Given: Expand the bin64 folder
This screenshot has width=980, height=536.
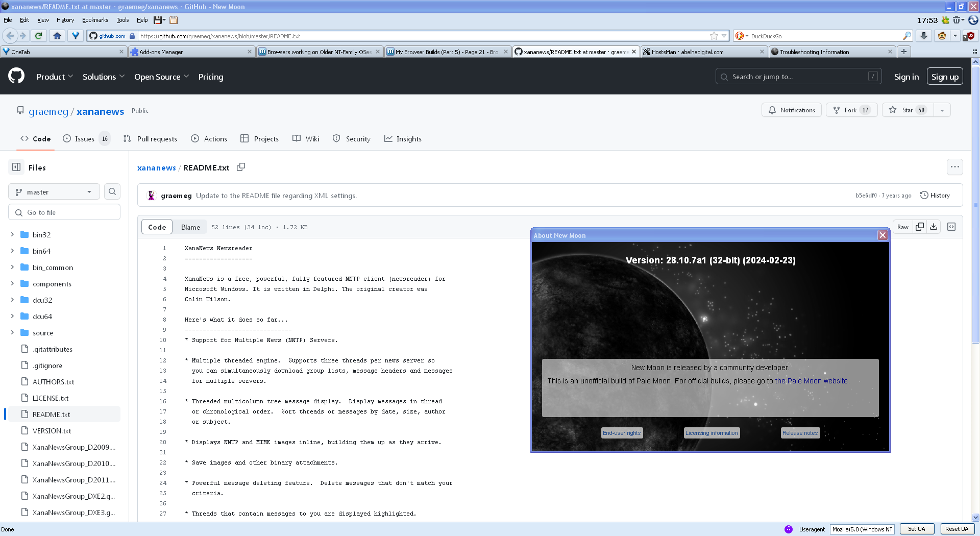Looking at the screenshot, I should click(12, 251).
